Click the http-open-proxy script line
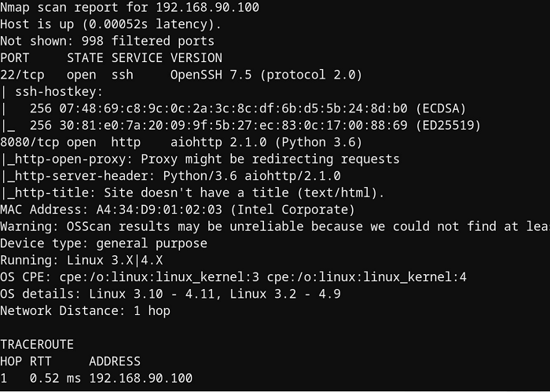Screen dimensions: 550x392 point(200,159)
